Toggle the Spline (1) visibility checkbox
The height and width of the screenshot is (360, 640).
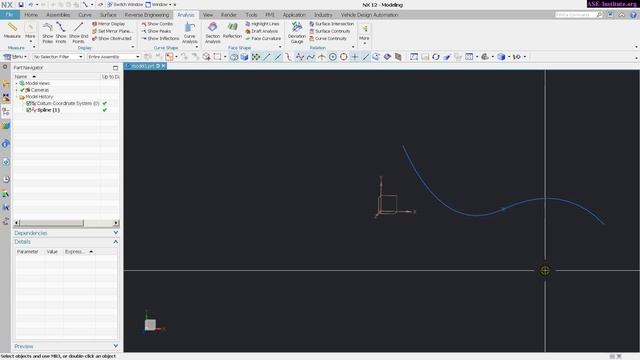29,110
